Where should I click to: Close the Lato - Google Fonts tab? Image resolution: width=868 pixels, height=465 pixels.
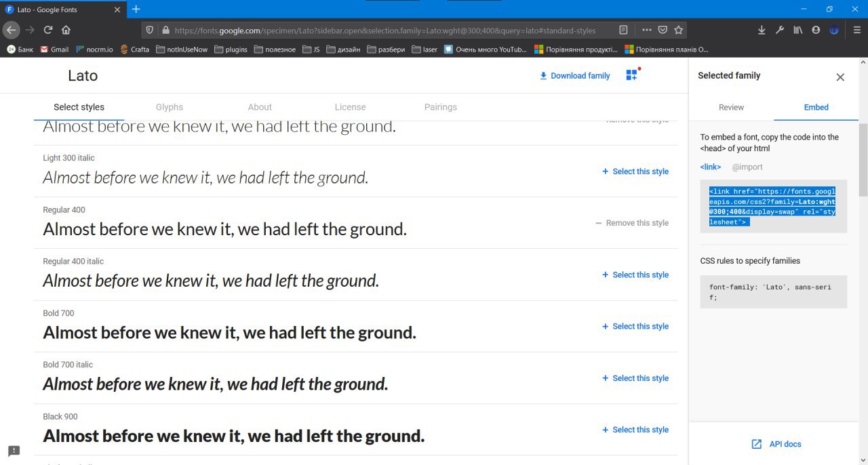[x=118, y=9]
